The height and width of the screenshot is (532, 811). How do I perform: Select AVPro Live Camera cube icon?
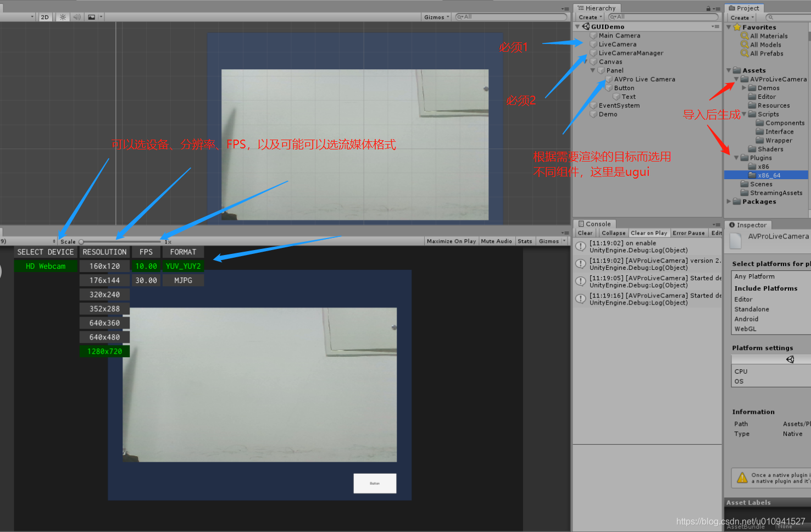pos(609,80)
